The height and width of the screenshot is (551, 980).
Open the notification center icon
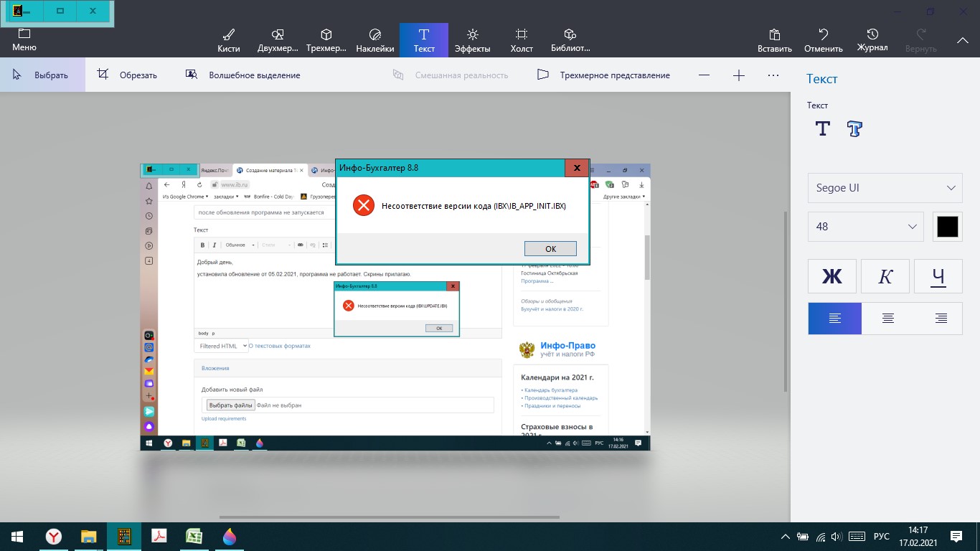[x=956, y=537]
